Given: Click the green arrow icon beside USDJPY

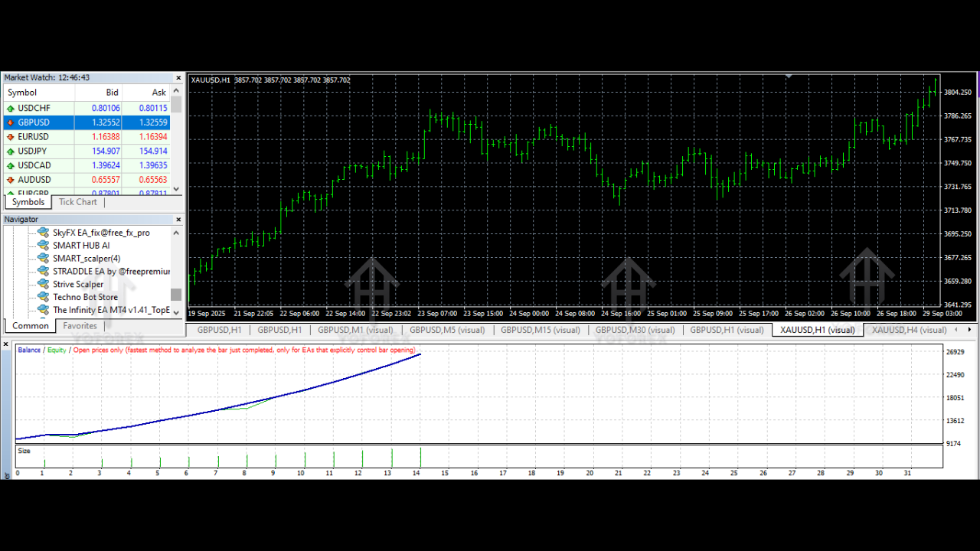Looking at the screenshot, I should (11, 152).
